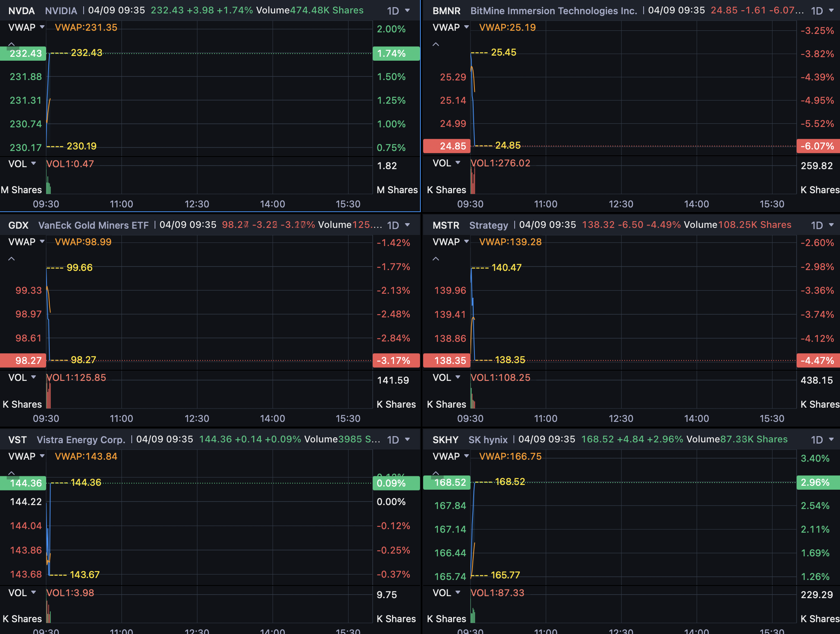Click the NVDA ticker symbol
Viewport: 840px width, 634px height.
pos(22,11)
